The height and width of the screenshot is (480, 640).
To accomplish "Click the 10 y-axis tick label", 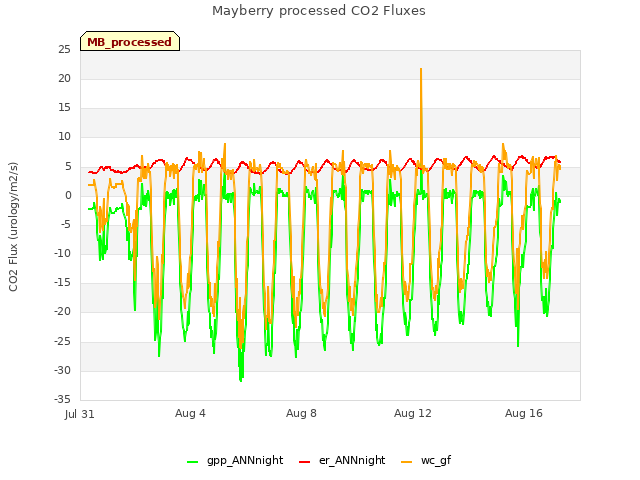I will pyautogui.click(x=64, y=137).
